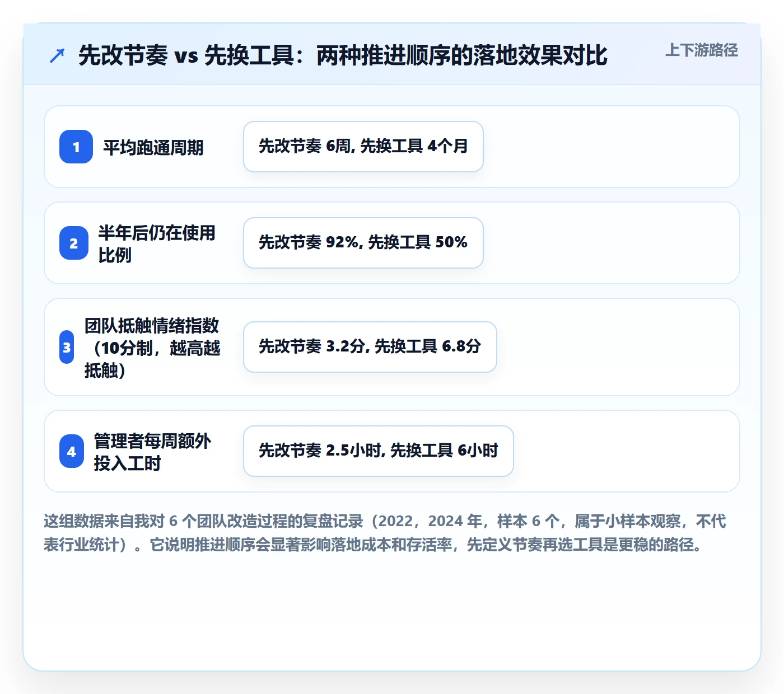The width and height of the screenshot is (784, 694).
Task: Click the number 2 badge
Action: [74, 243]
